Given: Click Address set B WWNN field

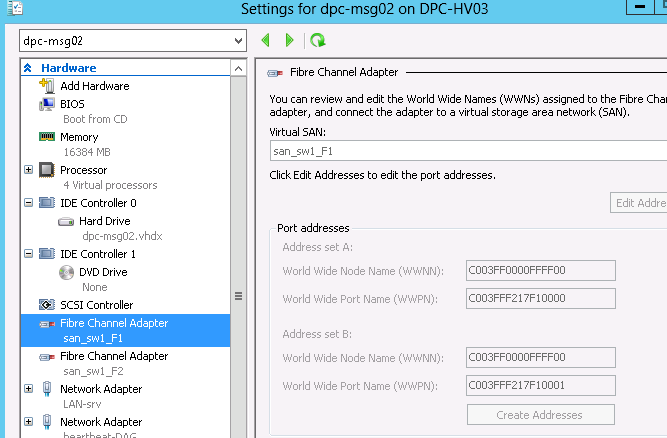Looking at the screenshot, I should 540,357.
